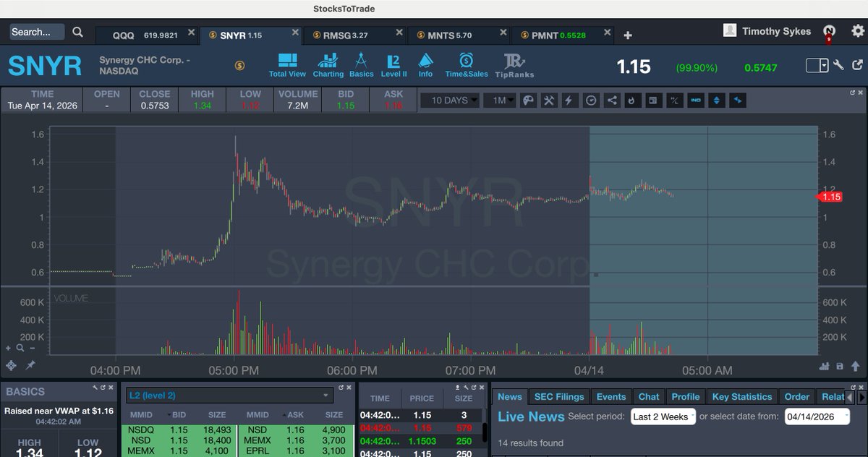The height and width of the screenshot is (457, 868).
Task: Click the percent scale chart icon
Action: (x=673, y=101)
